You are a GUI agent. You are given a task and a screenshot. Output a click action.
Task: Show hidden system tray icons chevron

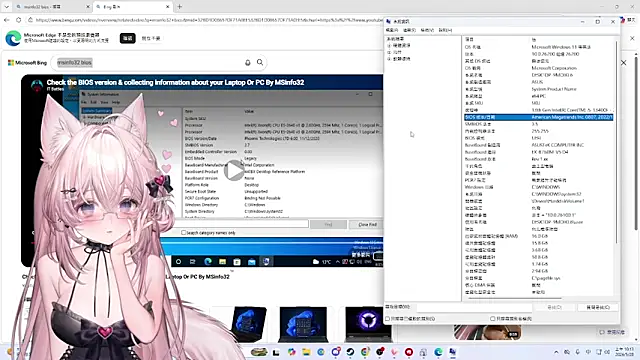556,352
